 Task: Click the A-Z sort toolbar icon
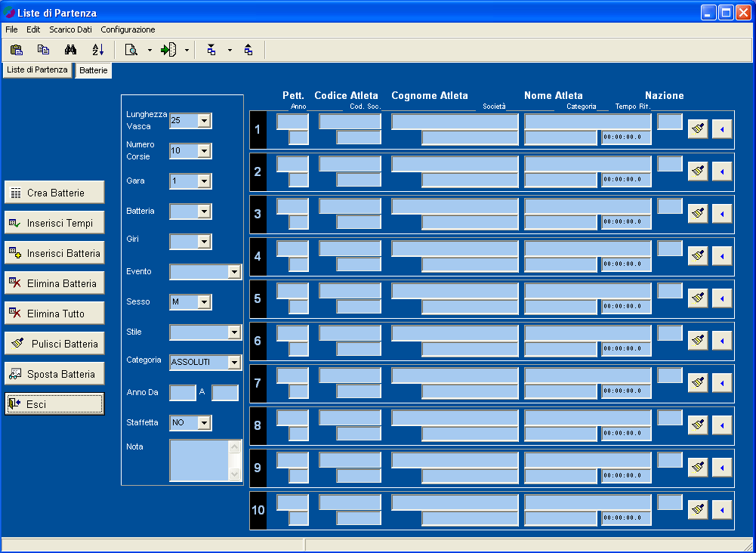click(x=98, y=50)
